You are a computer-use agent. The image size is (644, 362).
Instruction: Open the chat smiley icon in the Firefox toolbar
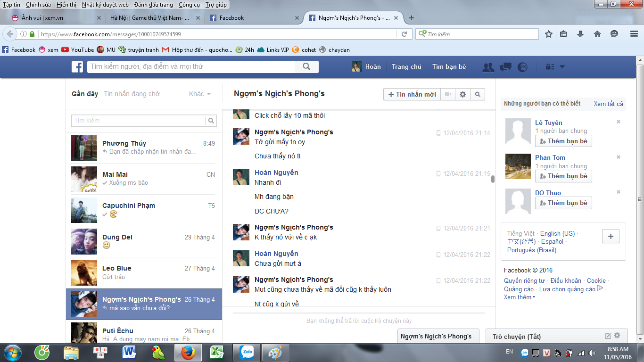(614, 34)
